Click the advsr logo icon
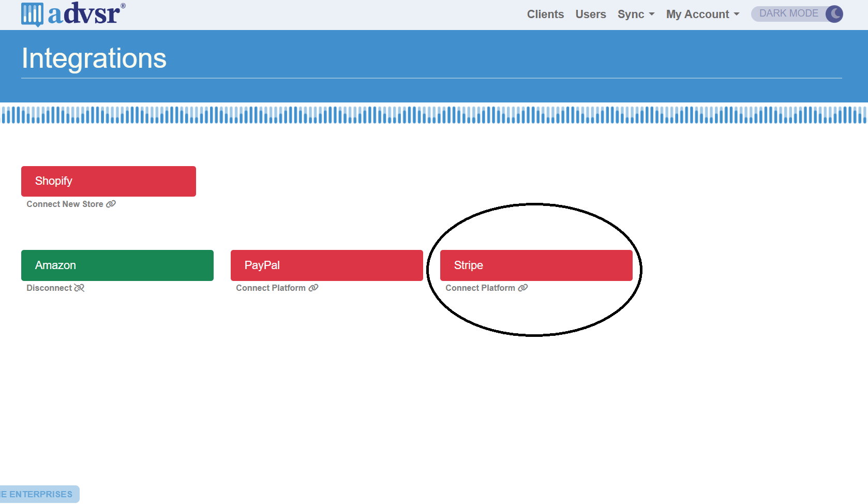868x504 pixels. [x=32, y=14]
